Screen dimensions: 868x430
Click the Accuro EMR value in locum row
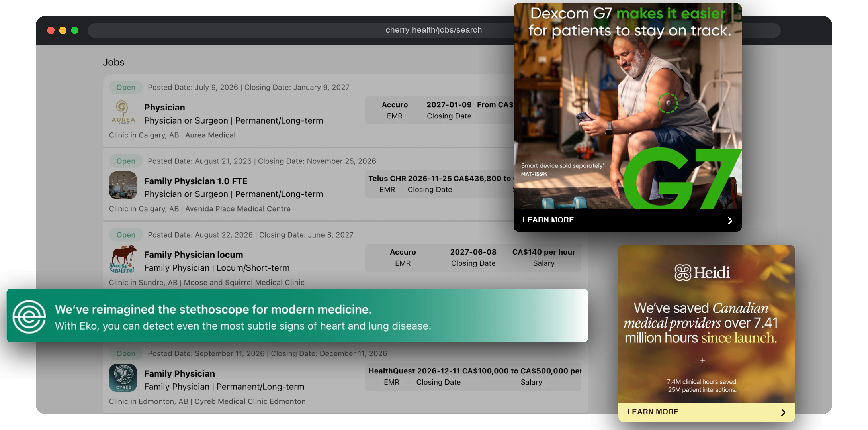tap(403, 252)
